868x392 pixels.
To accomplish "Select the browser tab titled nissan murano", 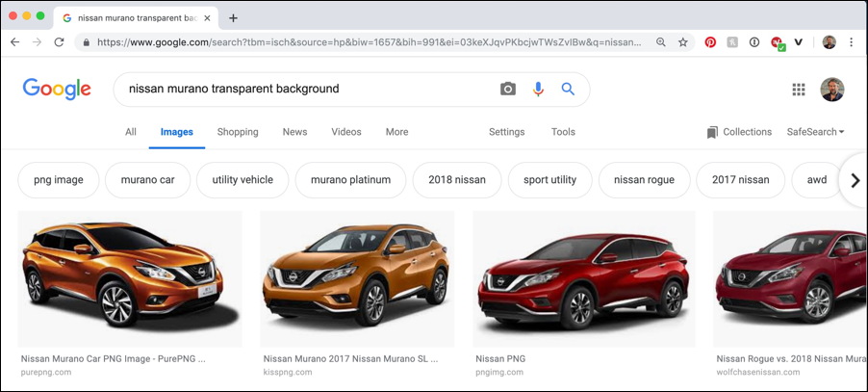I will (x=136, y=18).
